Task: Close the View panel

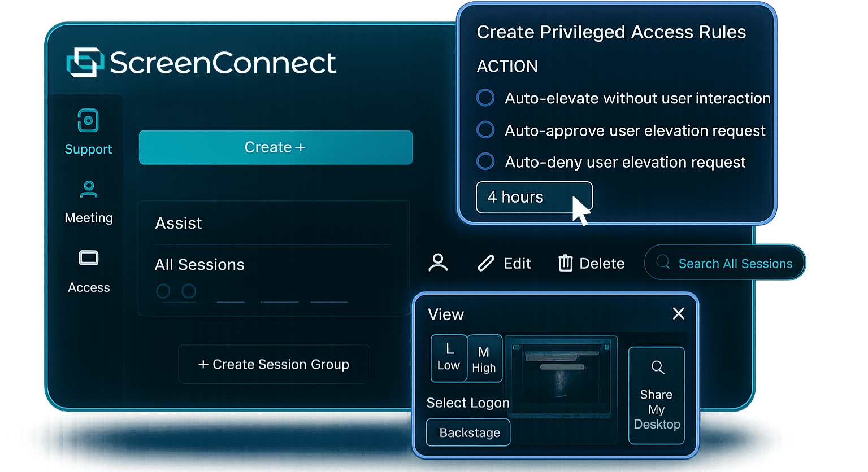Action: (679, 313)
